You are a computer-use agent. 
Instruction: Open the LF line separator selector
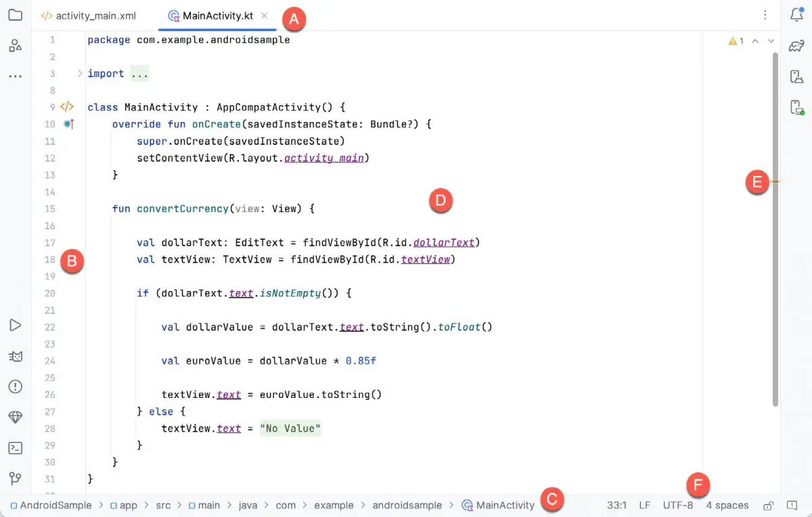pyautogui.click(x=645, y=505)
